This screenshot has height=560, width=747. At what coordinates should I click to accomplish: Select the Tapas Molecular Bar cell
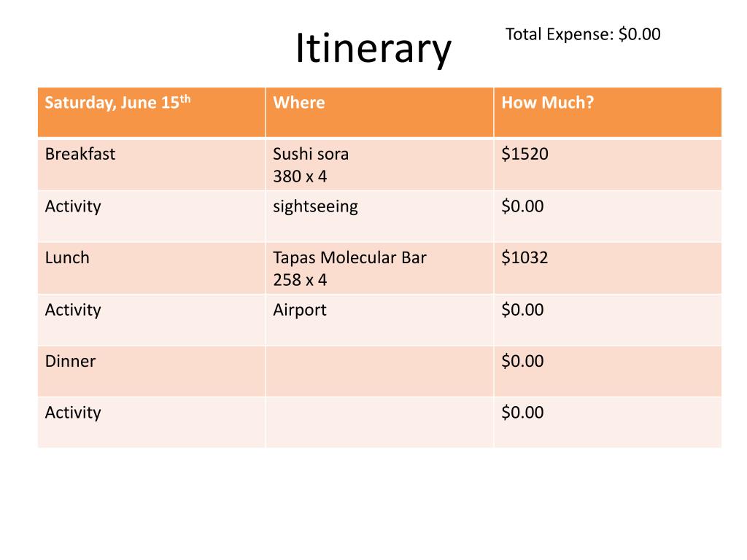[379, 268]
